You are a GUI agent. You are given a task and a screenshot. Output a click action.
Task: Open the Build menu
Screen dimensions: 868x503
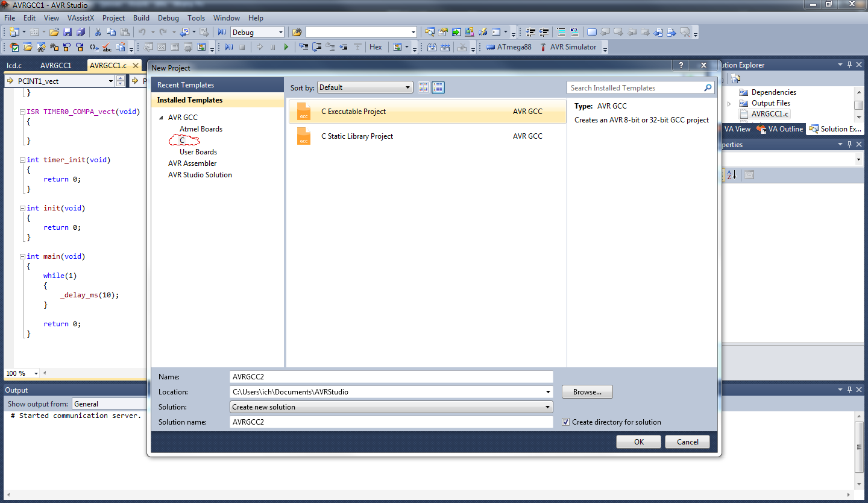pyautogui.click(x=141, y=18)
